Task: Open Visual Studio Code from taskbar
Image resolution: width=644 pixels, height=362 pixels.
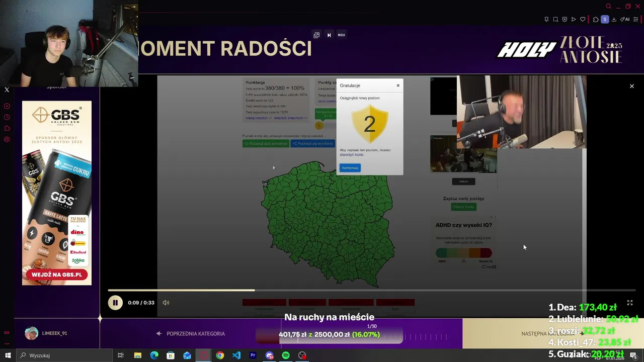Action: point(236,355)
